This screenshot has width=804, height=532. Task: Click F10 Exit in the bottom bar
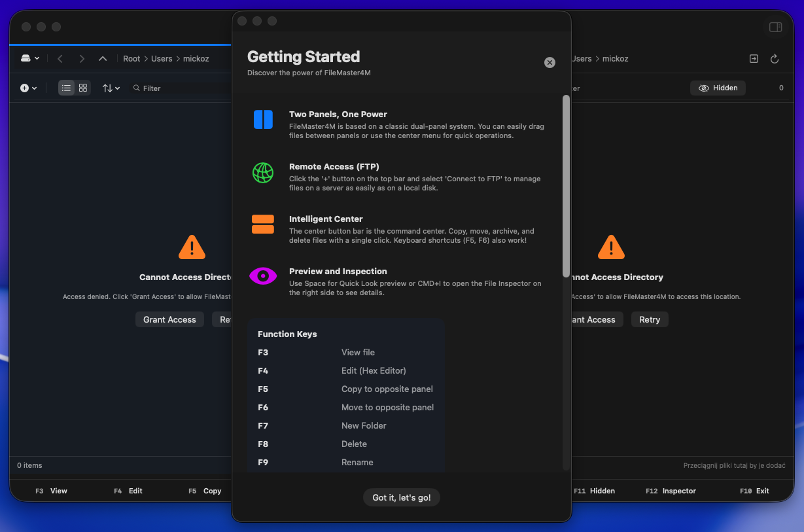click(754, 491)
